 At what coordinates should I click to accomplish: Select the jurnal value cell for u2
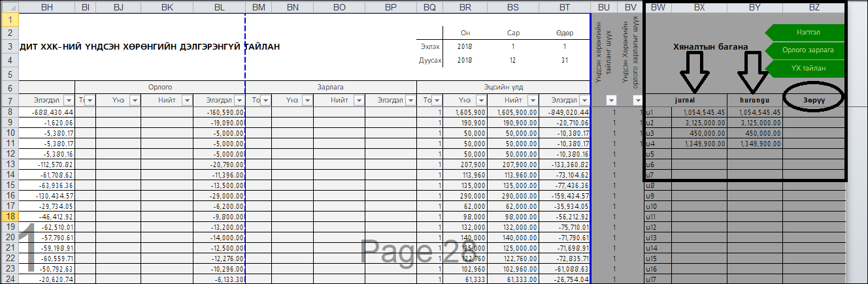[x=699, y=123]
